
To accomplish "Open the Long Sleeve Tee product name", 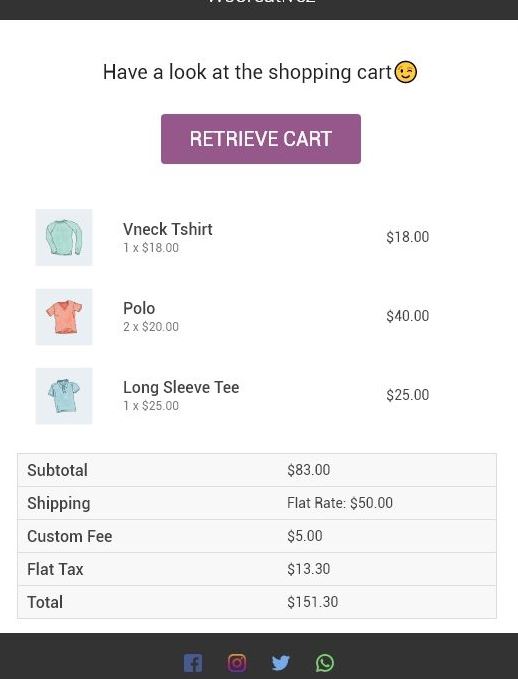I will tap(181, 387).
